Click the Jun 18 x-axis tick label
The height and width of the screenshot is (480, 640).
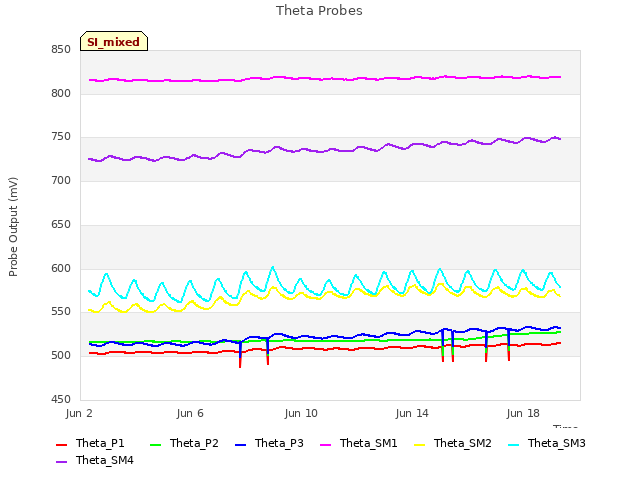(523, 413)
